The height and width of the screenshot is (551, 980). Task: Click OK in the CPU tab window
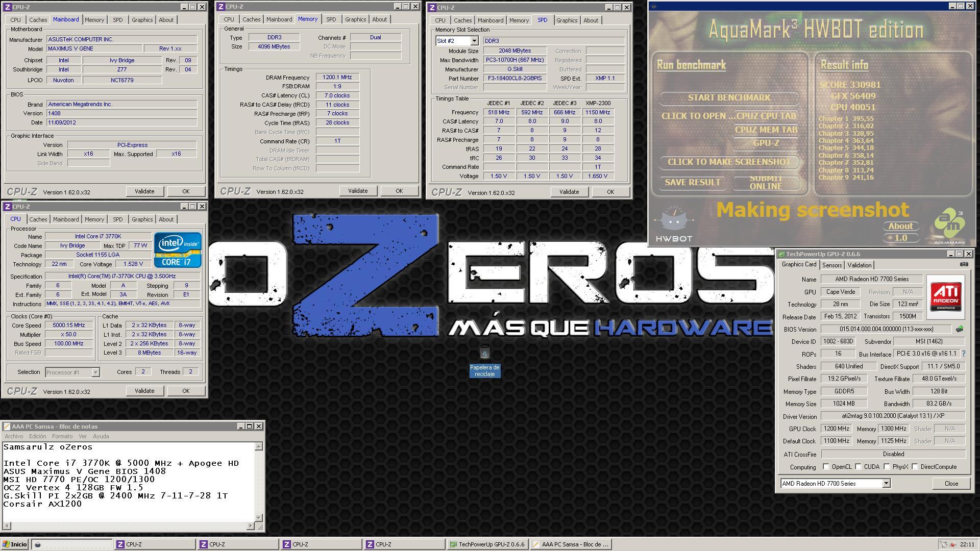click(186, 391)
